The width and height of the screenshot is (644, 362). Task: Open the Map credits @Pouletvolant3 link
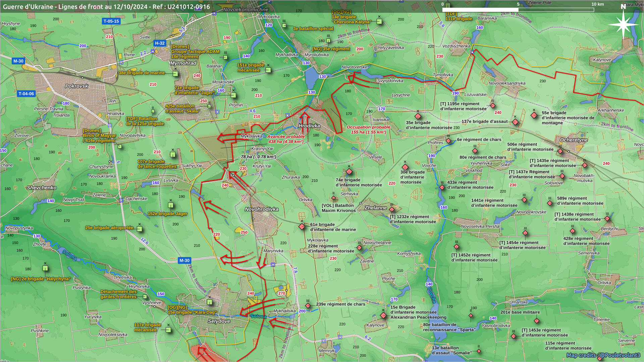click(x=603, y=355)
